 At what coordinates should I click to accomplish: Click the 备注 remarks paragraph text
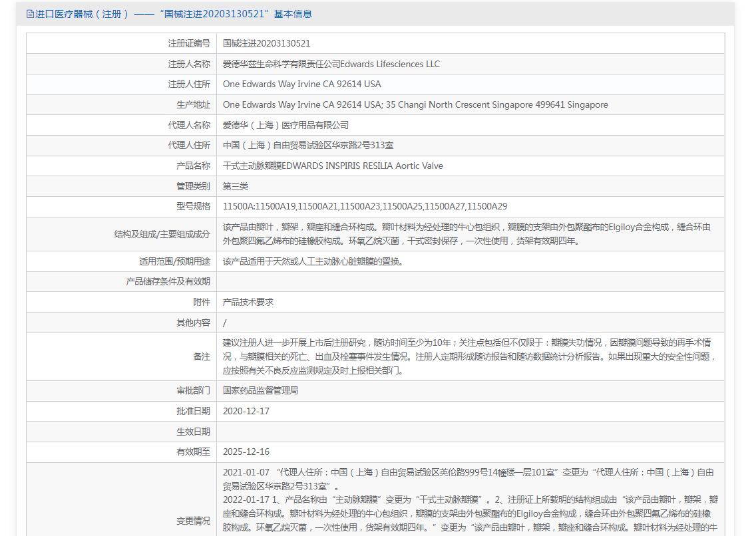pyautogui.click(x=469, y=356)
